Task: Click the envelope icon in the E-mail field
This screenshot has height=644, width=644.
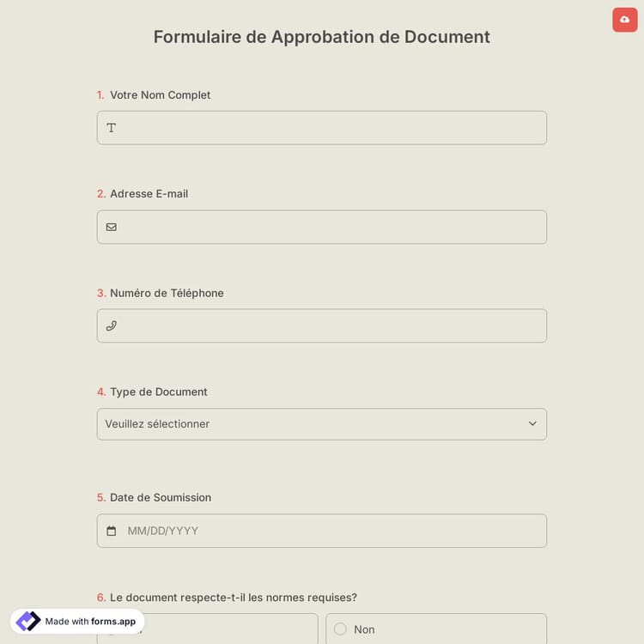Action: point(111,228)
